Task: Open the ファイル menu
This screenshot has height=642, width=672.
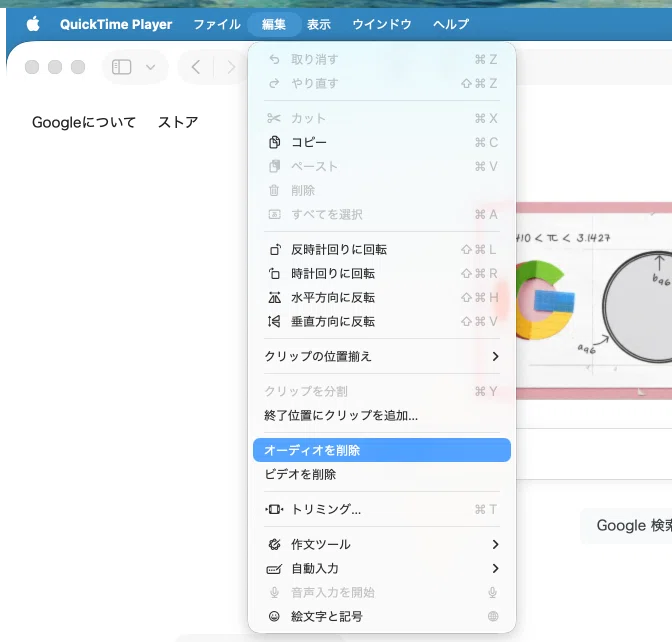Action: [217, 24]
